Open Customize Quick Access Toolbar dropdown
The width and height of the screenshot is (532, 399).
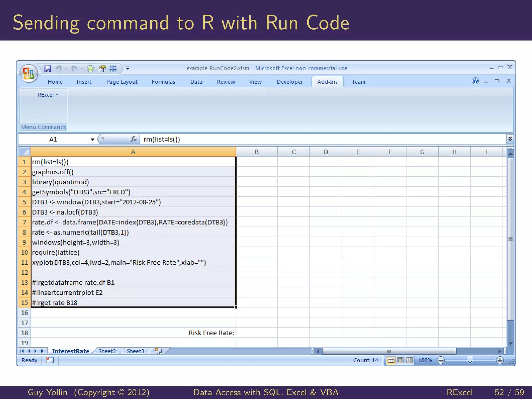pyautogui.click(x=128, y=68)
